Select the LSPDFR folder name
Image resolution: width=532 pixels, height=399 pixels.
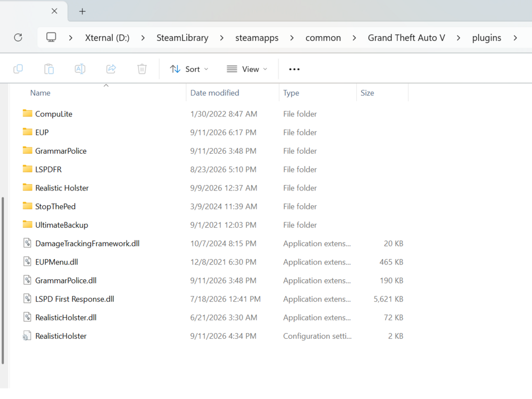48,169
